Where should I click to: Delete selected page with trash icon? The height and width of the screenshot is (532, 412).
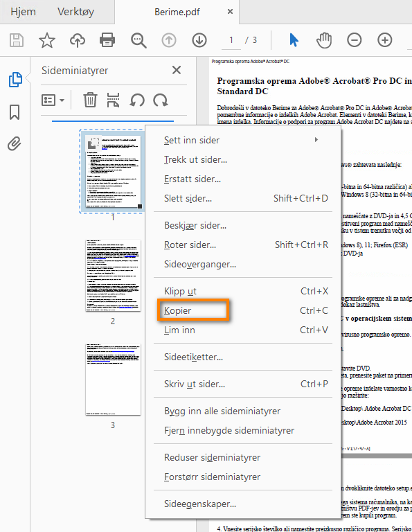[90, 100]
